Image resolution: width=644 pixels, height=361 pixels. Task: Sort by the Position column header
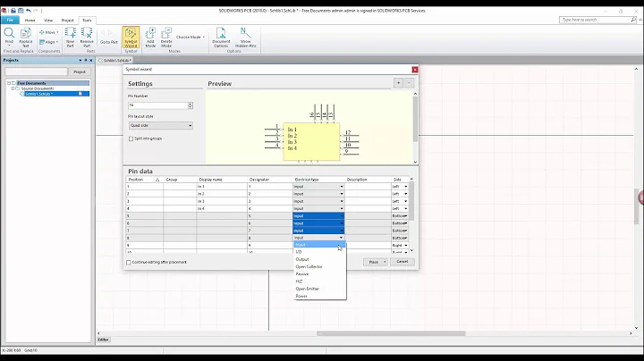144,180
